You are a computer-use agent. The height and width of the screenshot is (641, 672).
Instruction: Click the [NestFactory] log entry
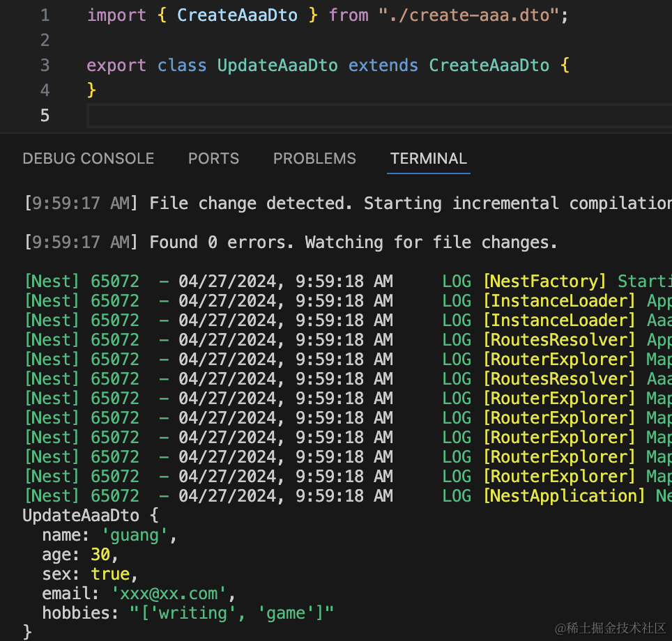tap(544, 281)
